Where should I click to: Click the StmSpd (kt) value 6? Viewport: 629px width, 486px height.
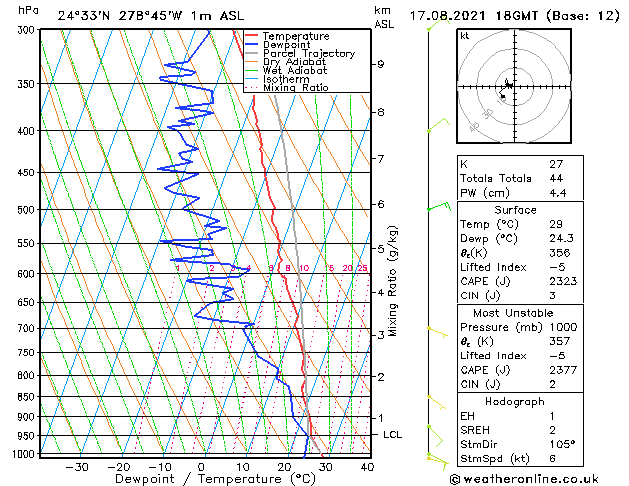click(552, 458)
